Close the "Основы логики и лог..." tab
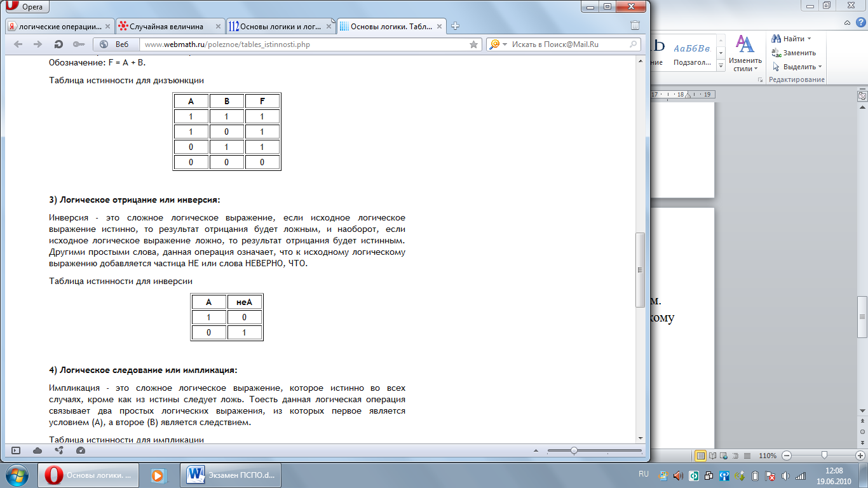 tap(327, 27)
